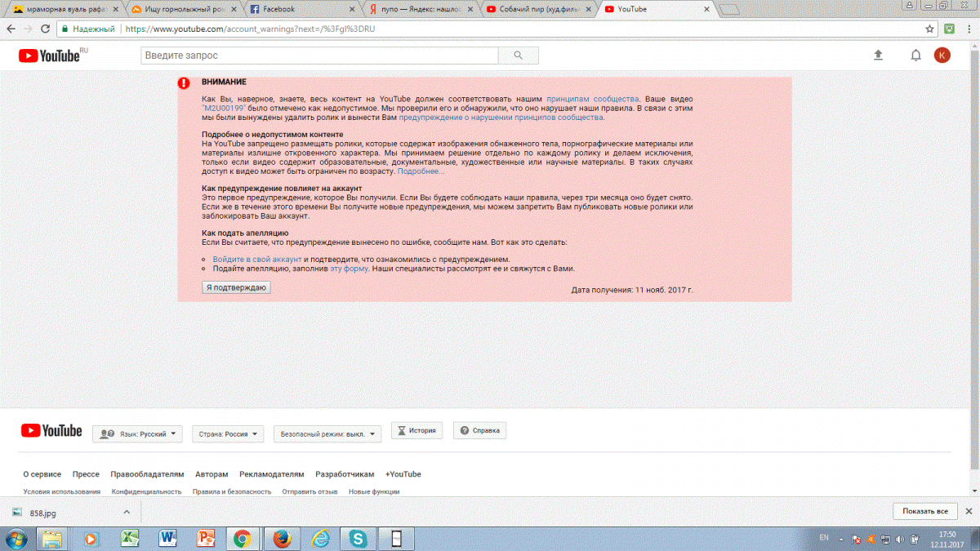Click footer link 'Правообладателям'

(x=147, y=474)
